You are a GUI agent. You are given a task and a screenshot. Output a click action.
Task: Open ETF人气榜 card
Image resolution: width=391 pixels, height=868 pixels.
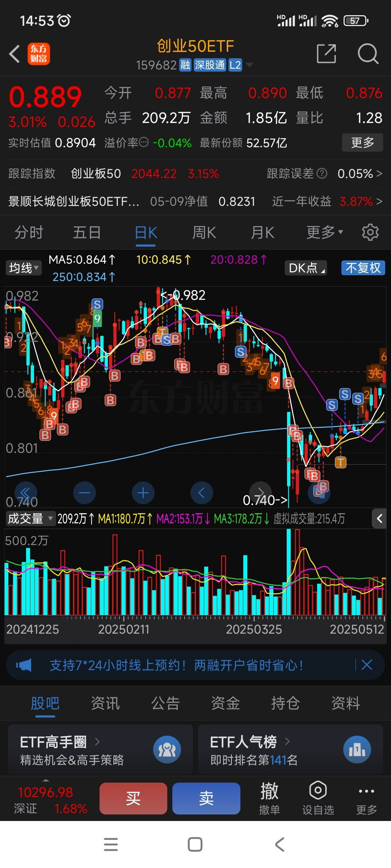(290, 750)
